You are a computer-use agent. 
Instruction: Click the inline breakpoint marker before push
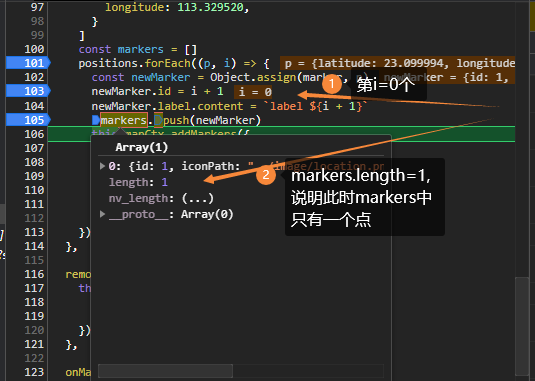158,120
